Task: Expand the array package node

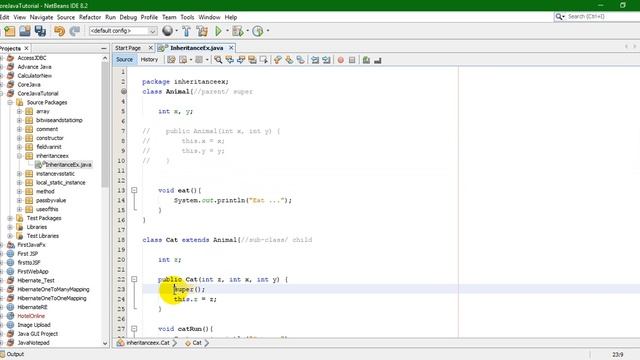Action: (19, 111)
